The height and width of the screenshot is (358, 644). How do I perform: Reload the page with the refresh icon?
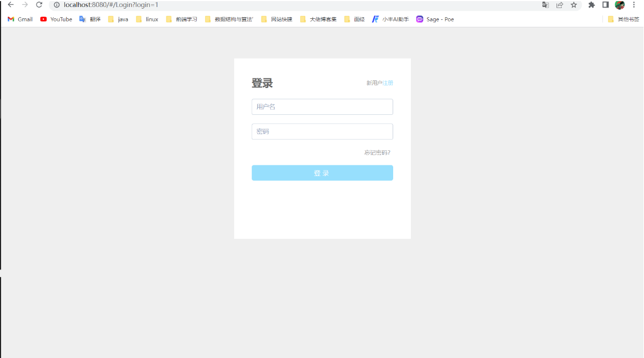click(x=38, y=5)
